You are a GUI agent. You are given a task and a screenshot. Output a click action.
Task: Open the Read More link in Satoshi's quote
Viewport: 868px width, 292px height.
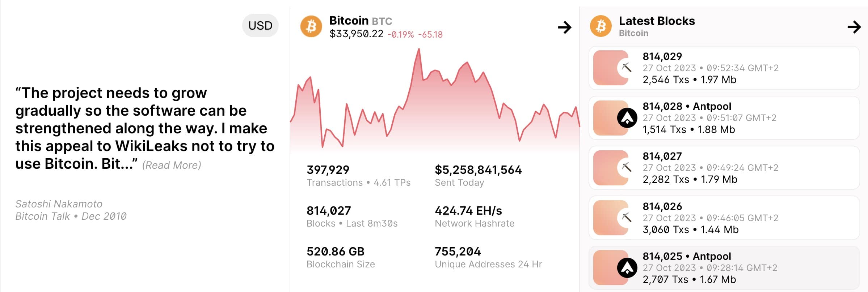point(172,165)
